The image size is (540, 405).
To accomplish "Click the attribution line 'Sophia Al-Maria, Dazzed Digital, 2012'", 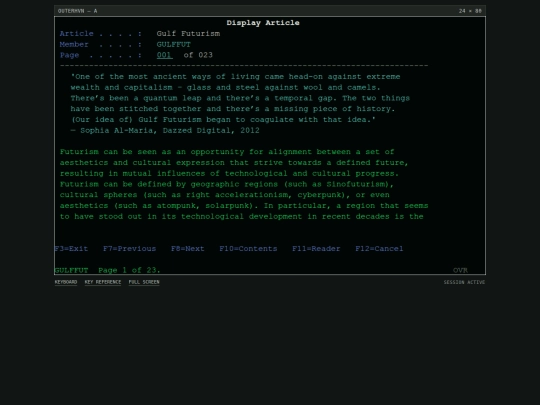I will click(165, 131).
